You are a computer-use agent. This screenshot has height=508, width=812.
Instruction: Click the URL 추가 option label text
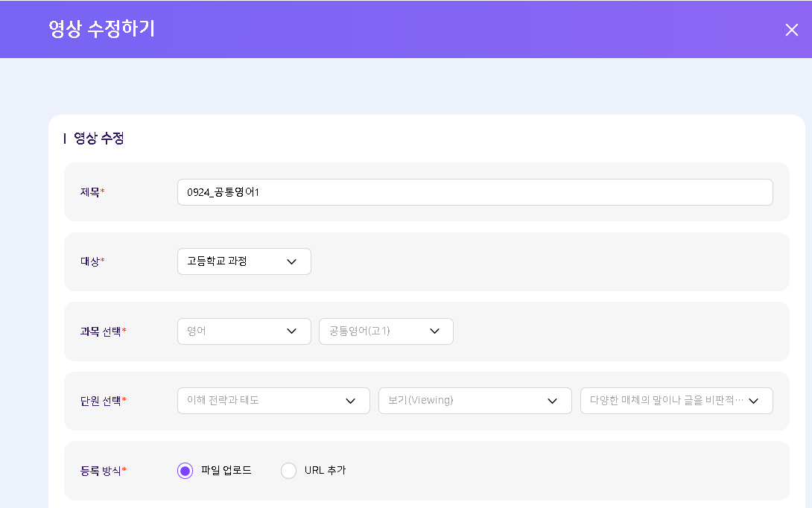click(x=325, y=471)
